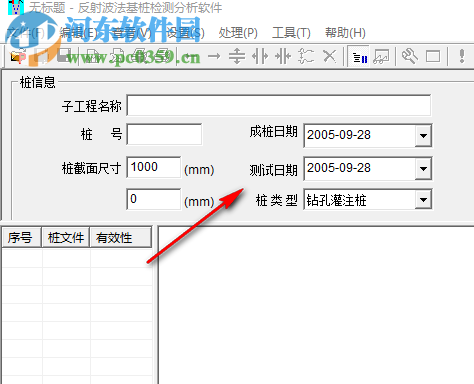Click the 桩截面尺寸 label
474x384 pixels.
click(91, 168)
